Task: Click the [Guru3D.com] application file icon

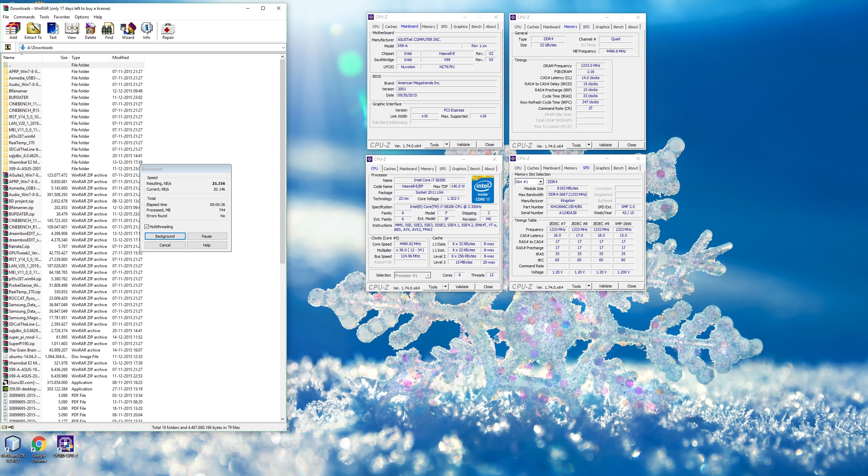Action: point(5,383)
